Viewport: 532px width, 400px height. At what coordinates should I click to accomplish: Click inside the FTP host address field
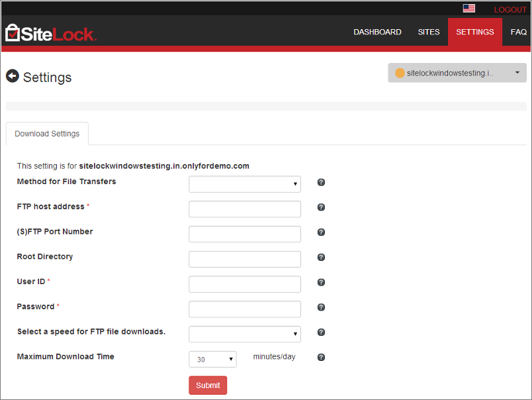click(x=244, y=209)
